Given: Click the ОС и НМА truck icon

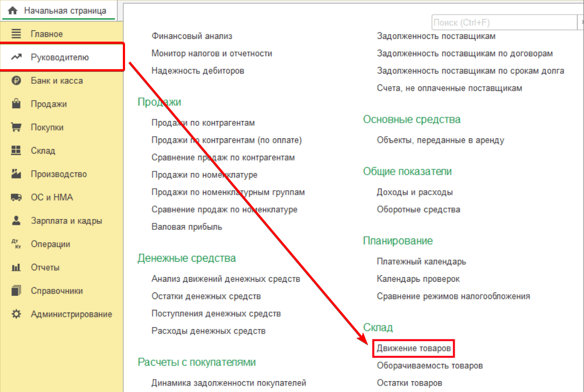Looking at the screenshot, I should pyautogui.click(x=16, y=197).
